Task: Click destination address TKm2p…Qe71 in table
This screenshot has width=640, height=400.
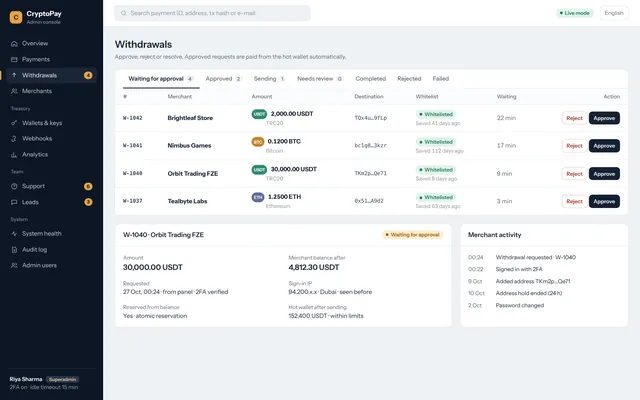Action: (371, 173)
